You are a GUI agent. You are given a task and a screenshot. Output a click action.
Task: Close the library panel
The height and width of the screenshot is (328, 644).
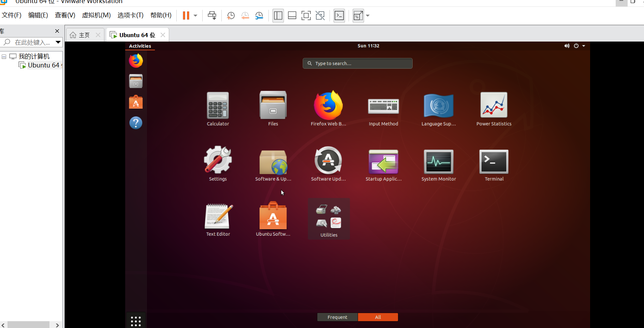coord(57,31)
